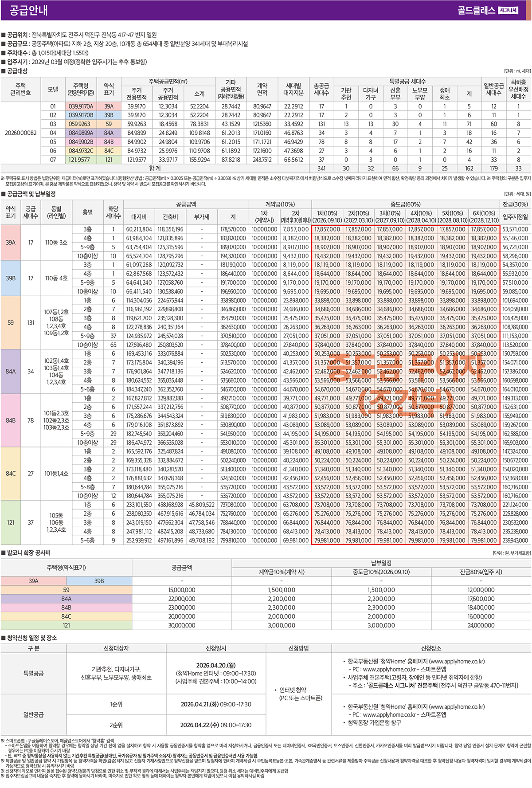532x788 pixels.
Task: Select the 2순위 date 2026.04.22.(수)
Action: [216, 725]
